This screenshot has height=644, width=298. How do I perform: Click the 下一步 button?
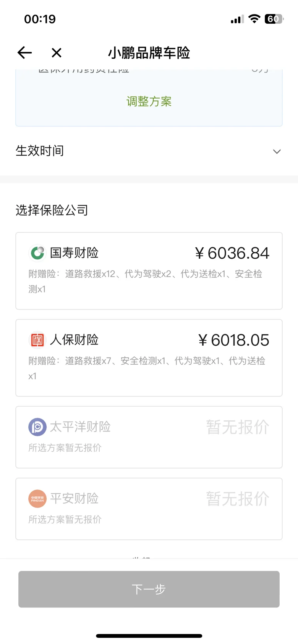[x=149, y=589]
